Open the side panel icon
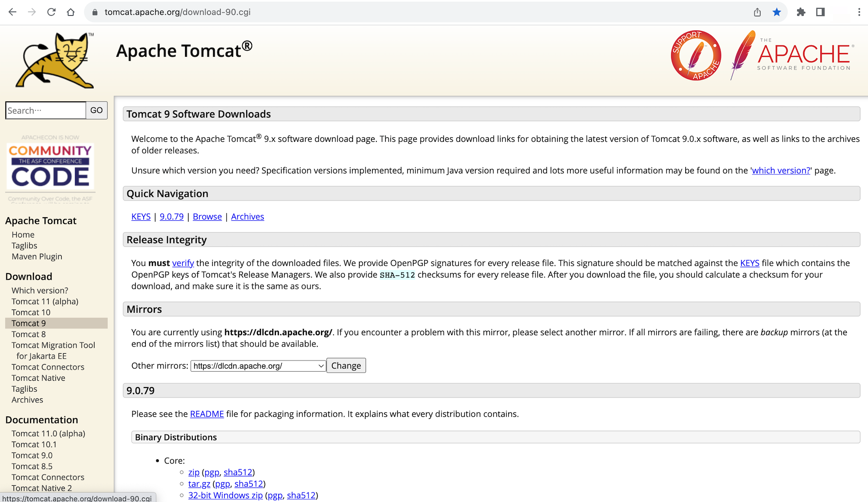The image size is (868, 502). (820, 12)
